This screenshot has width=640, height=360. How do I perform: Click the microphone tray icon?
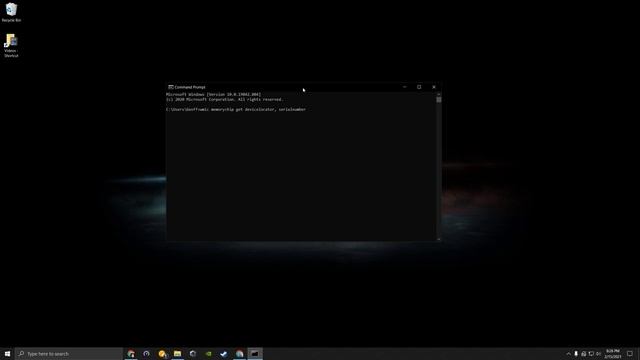(x=576, y=353)
